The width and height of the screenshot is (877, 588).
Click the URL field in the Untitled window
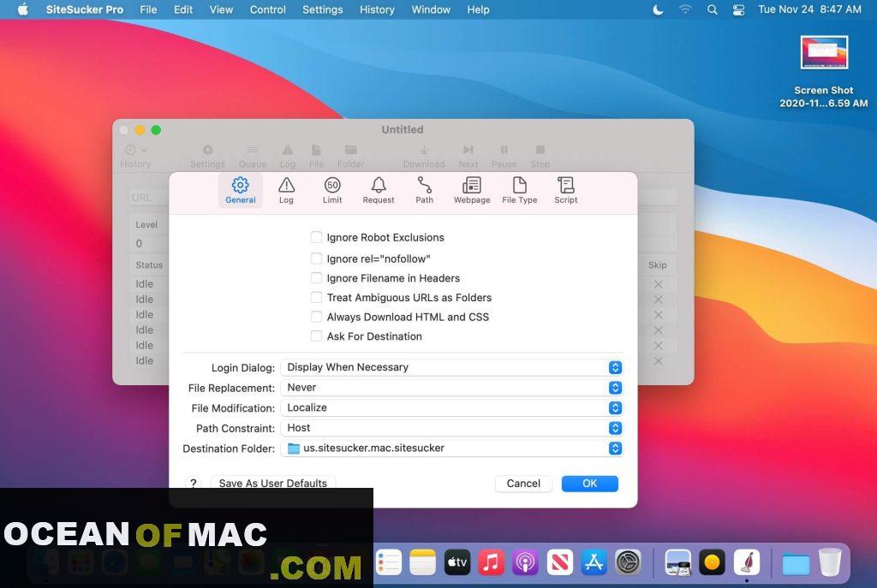point(148,198)
